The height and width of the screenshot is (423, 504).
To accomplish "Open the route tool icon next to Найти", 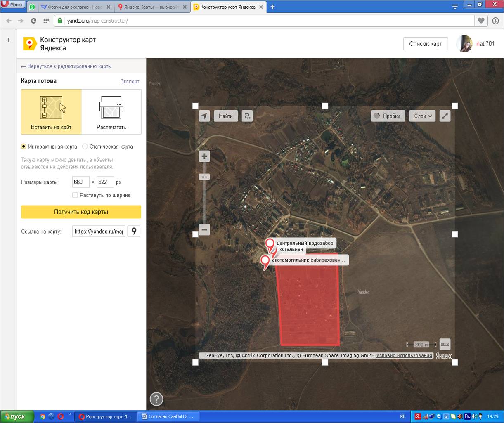I will [x=247, y=116].
